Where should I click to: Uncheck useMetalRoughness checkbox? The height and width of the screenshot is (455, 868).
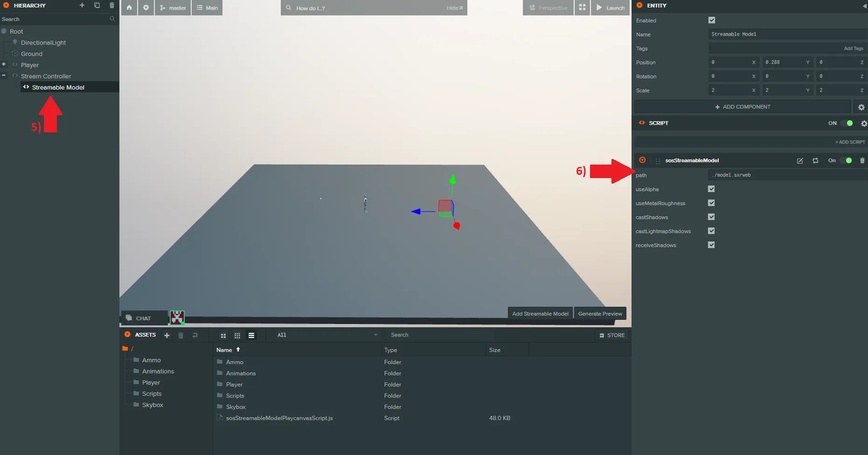pos(711,203)
